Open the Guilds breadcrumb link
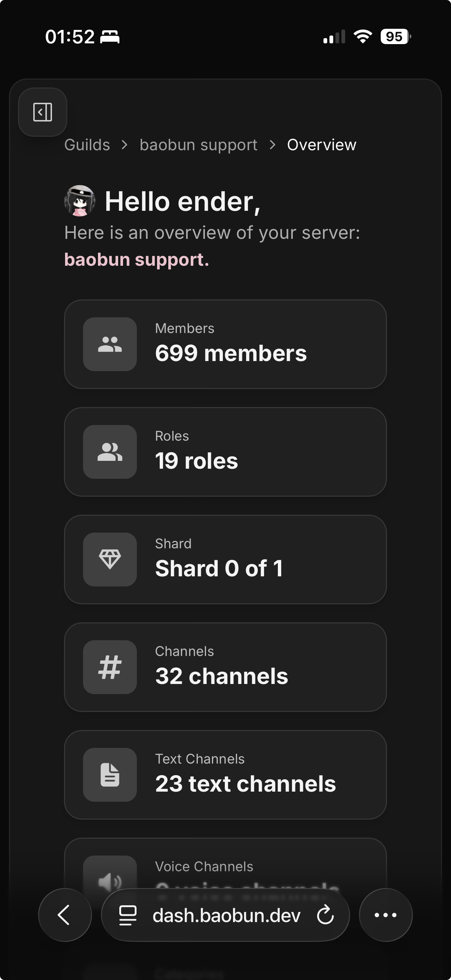The width and height of the screenshot is (451, 980). (87, 145)
